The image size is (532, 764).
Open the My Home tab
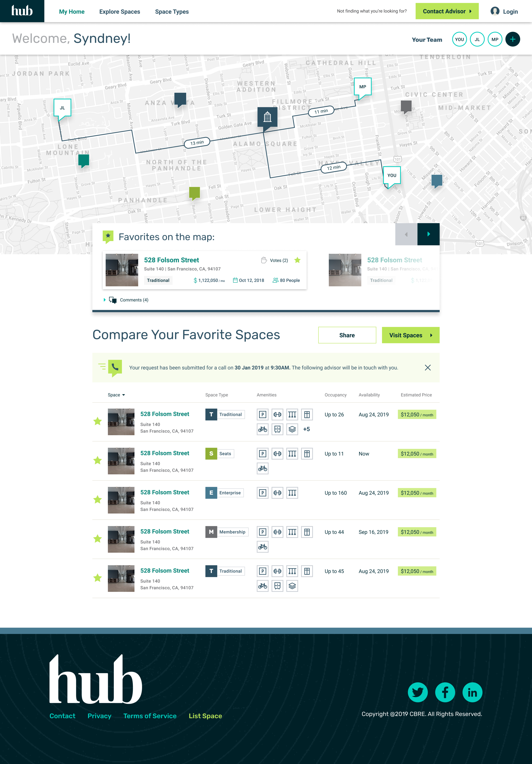(x=72, y=12)
